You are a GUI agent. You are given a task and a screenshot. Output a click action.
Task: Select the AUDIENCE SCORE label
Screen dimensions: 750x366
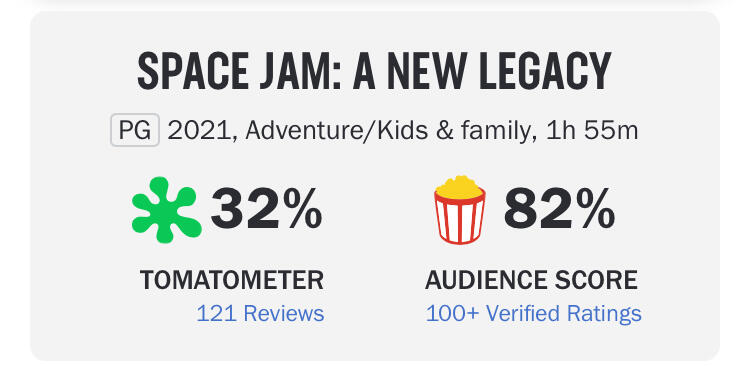(x=531, y=280)
